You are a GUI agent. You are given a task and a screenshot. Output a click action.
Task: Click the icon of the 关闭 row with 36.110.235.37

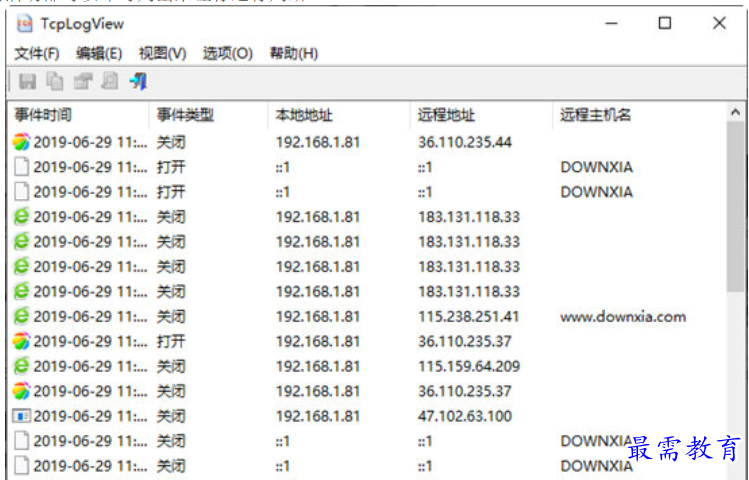coord(21,391)
